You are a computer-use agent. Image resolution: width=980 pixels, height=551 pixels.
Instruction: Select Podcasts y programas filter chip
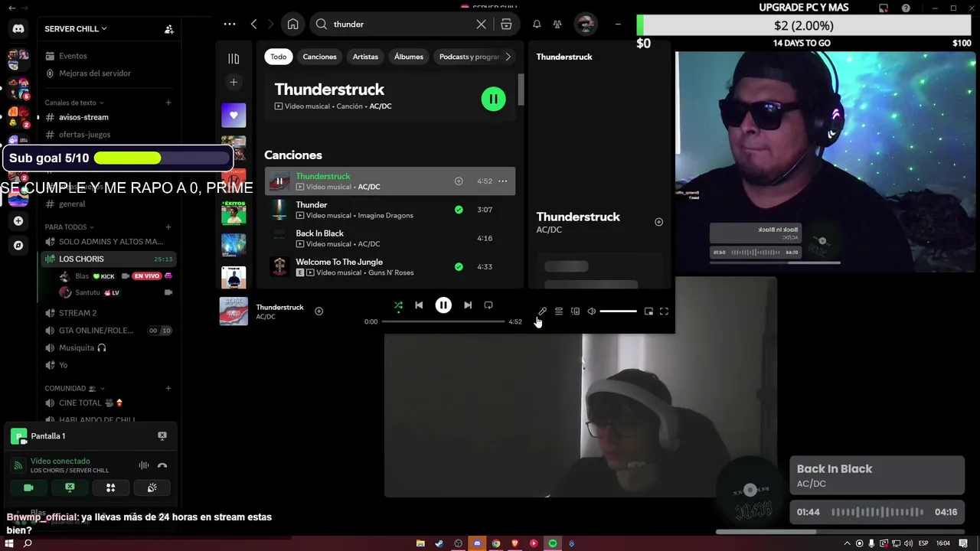469,57
